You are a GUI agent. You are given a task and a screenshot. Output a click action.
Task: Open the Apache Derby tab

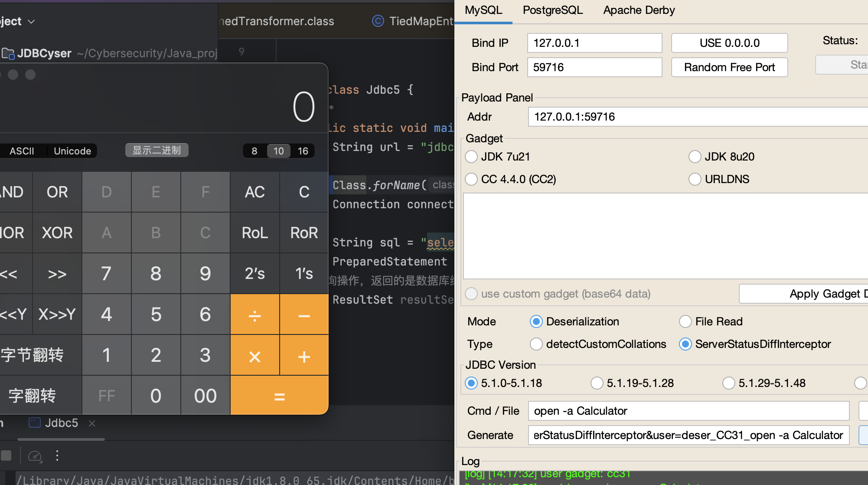click(639, 10)
